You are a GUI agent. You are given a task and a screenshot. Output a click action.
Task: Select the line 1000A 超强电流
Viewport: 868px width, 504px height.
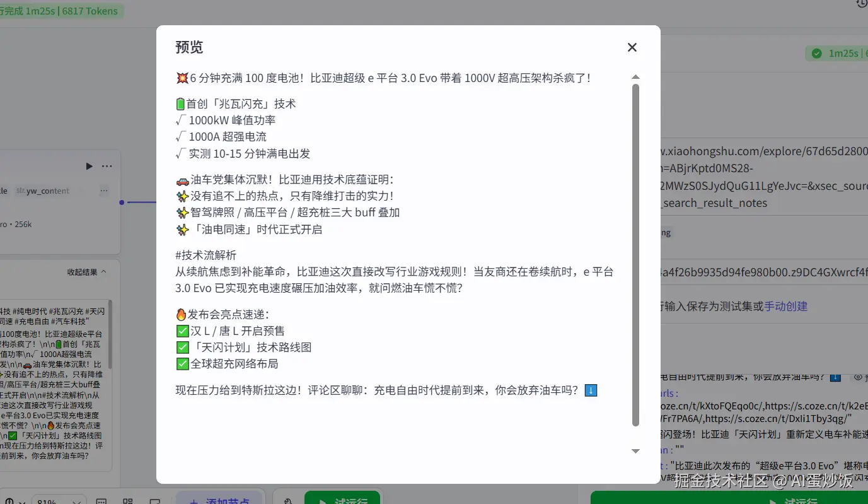(221, 137)
